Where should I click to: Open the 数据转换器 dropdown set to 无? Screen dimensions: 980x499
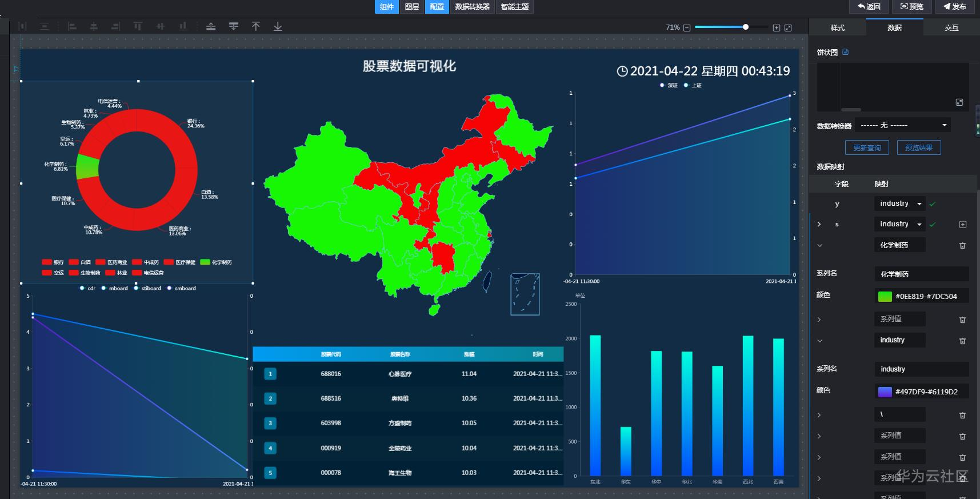(x=902, y=125)
